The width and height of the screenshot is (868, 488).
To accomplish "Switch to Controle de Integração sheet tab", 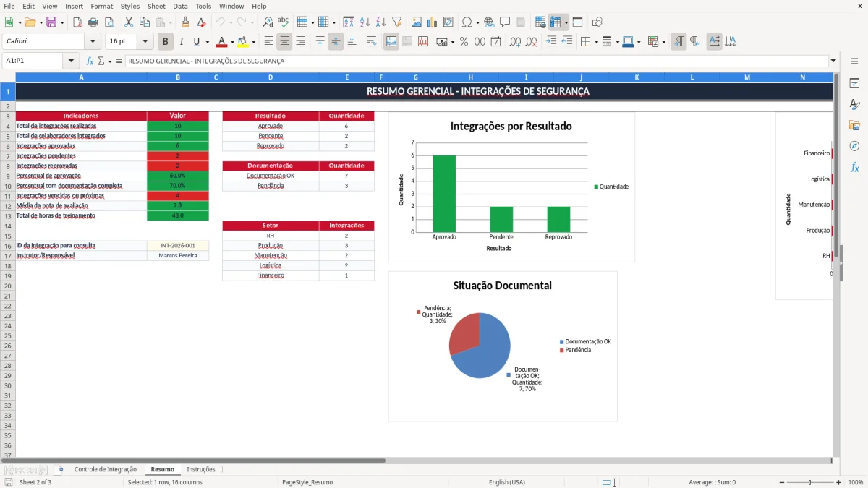I will (106, 469).
